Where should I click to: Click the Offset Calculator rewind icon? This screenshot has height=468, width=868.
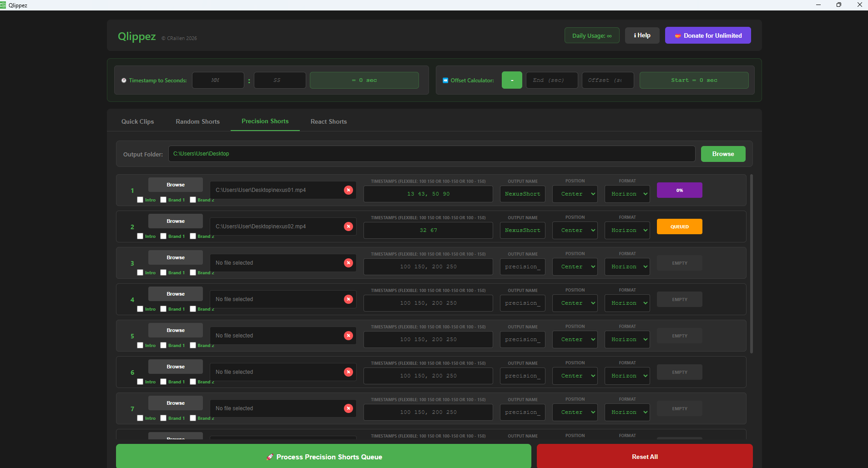[445, 81]
